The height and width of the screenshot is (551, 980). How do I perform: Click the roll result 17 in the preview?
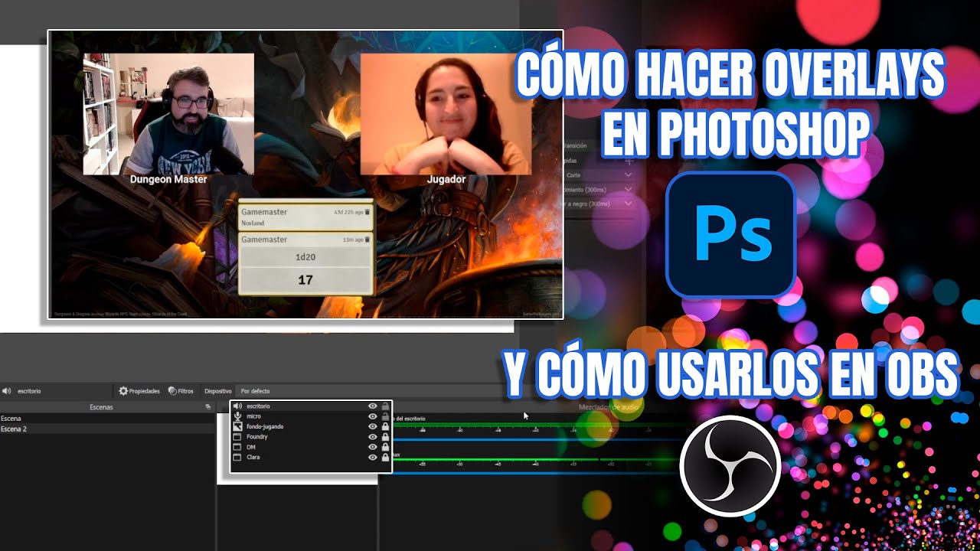tap(305, 280)
